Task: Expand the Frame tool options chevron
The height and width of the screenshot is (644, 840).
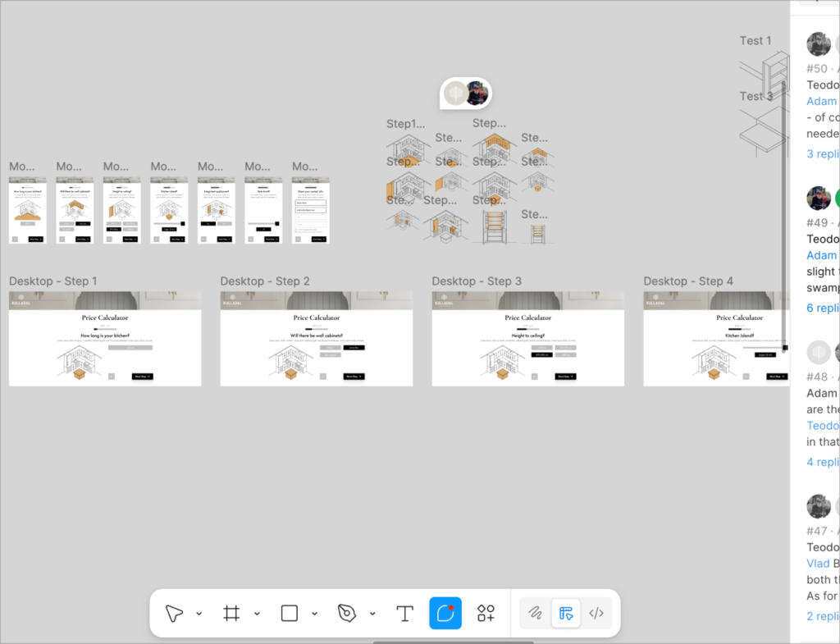Action: [x=257, y=614]
